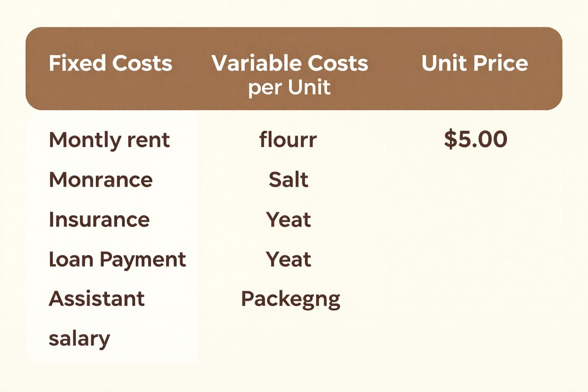Click the Loan Payment entry

[117, 260]
